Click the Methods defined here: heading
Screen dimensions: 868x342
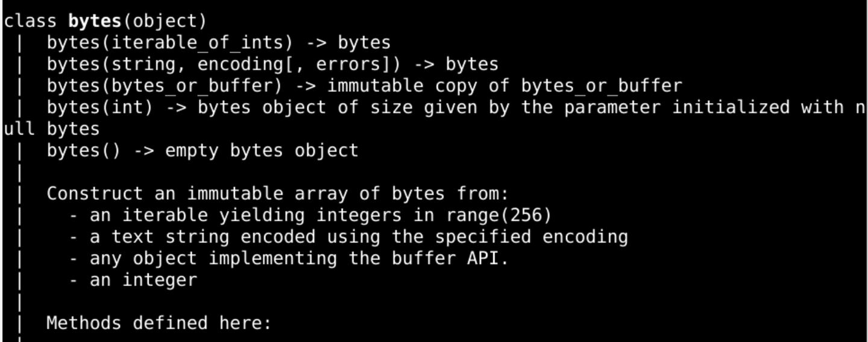click(159, 323)
